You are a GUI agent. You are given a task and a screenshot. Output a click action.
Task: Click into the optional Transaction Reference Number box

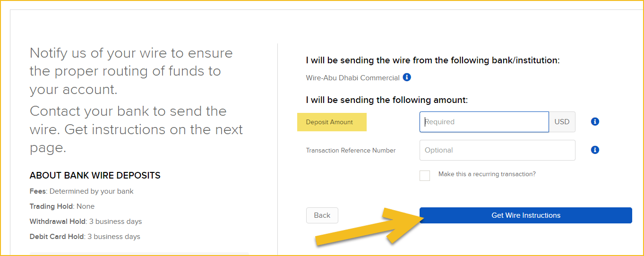click(x=498, y=150)
